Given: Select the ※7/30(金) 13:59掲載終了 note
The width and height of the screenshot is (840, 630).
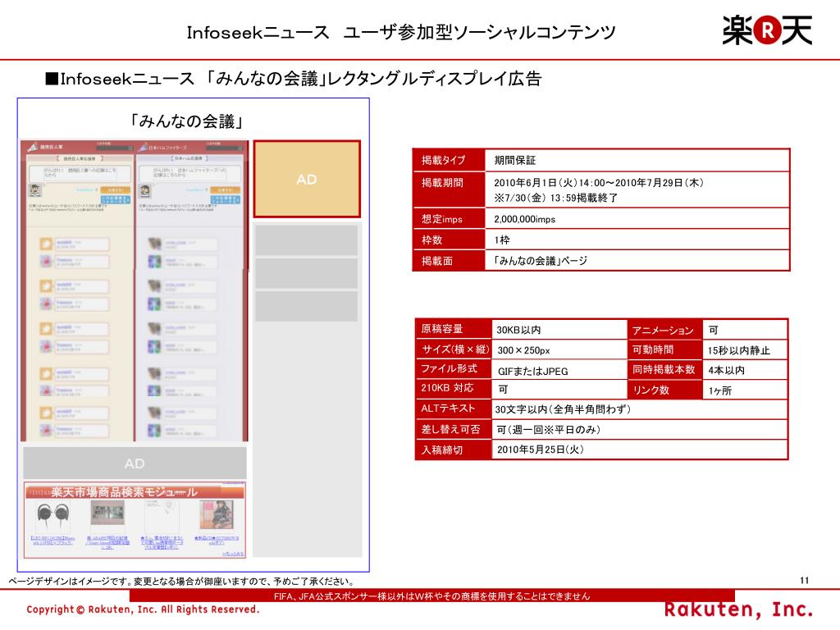Looking at the screenshot, I should click(x=555, y=198).
